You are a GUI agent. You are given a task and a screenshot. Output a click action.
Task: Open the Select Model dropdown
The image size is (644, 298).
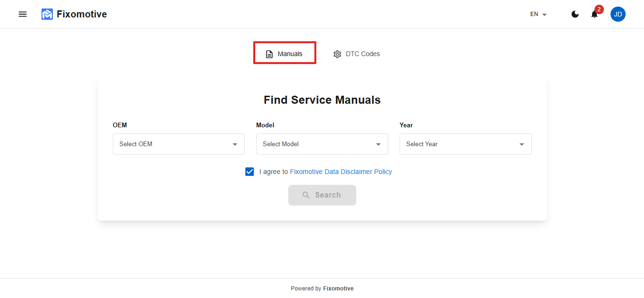[322, 144]
